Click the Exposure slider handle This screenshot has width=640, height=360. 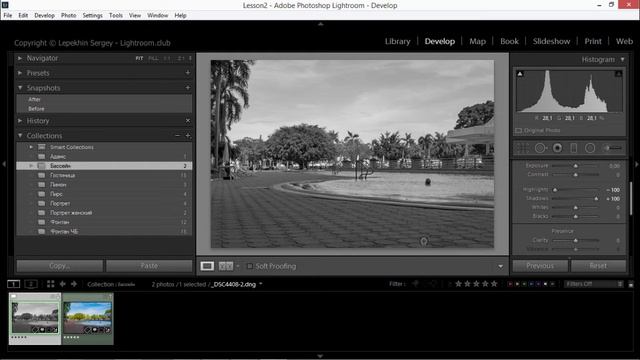(x=576, y=166)
